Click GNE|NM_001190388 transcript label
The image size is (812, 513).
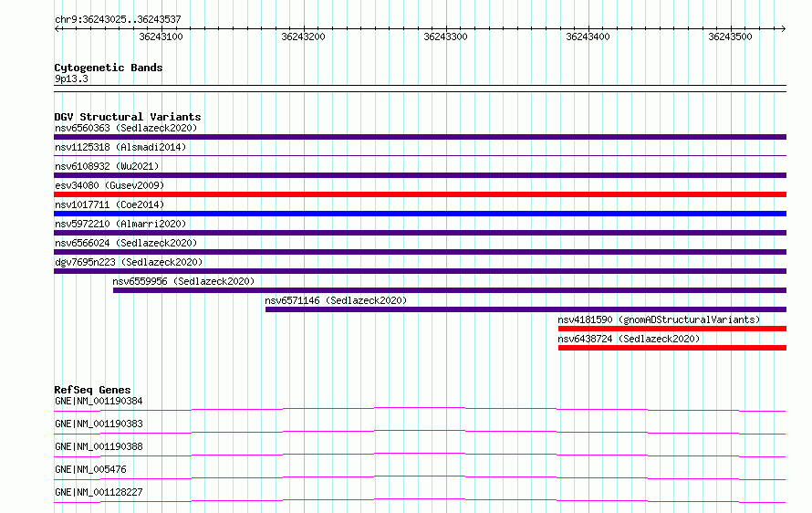[x=99, y=446]
